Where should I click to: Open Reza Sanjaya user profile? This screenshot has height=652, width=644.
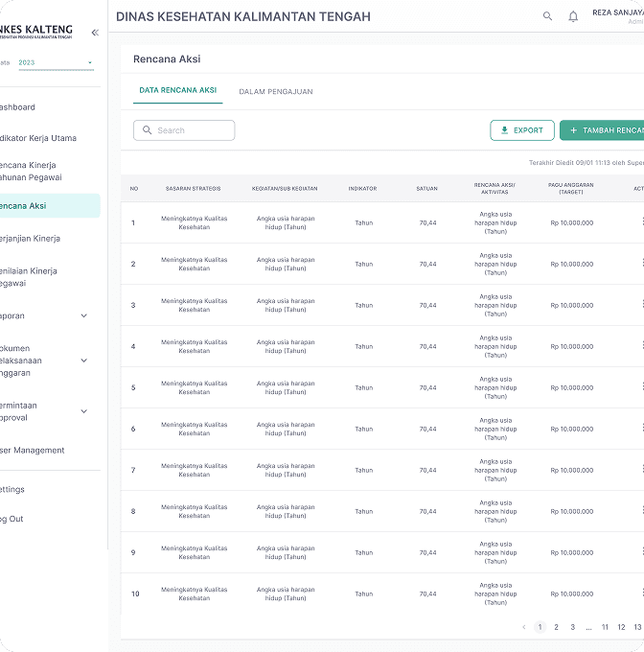(618, 16)
